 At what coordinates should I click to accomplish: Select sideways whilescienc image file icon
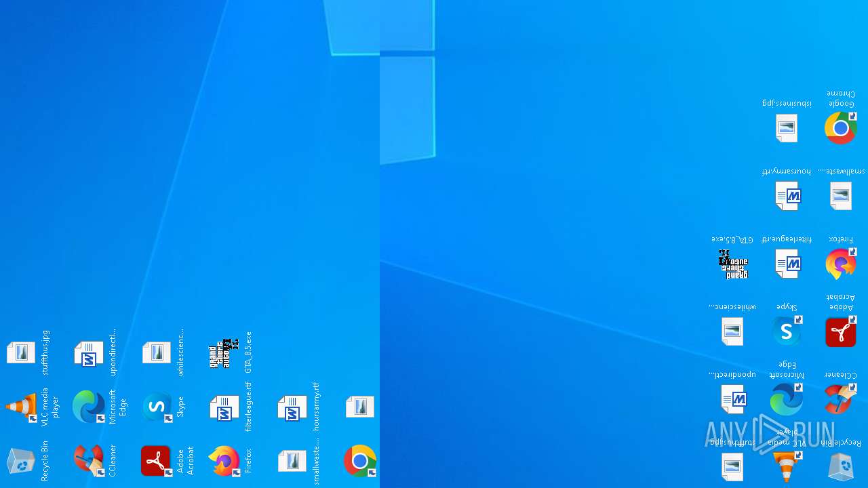(157, 352)
